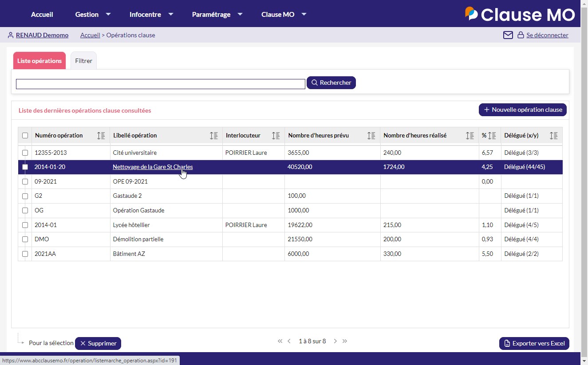Click the Démolition partielle cell

coord(166,239)
